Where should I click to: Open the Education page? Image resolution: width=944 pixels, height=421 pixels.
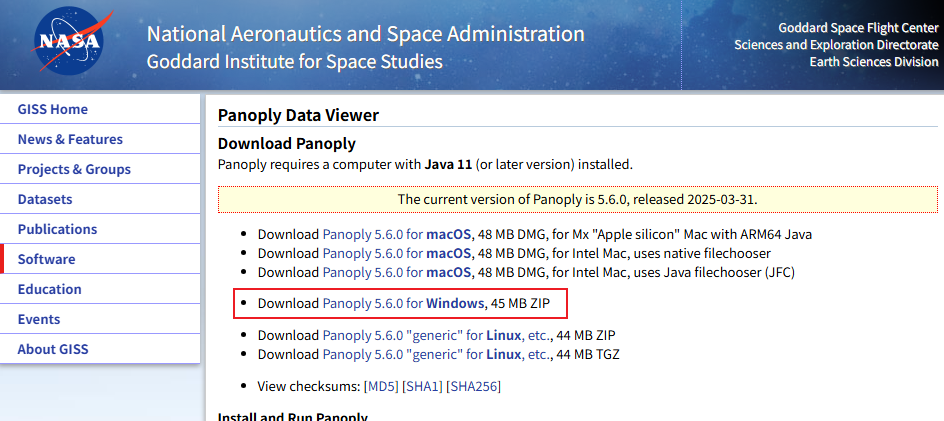point(100,289)
